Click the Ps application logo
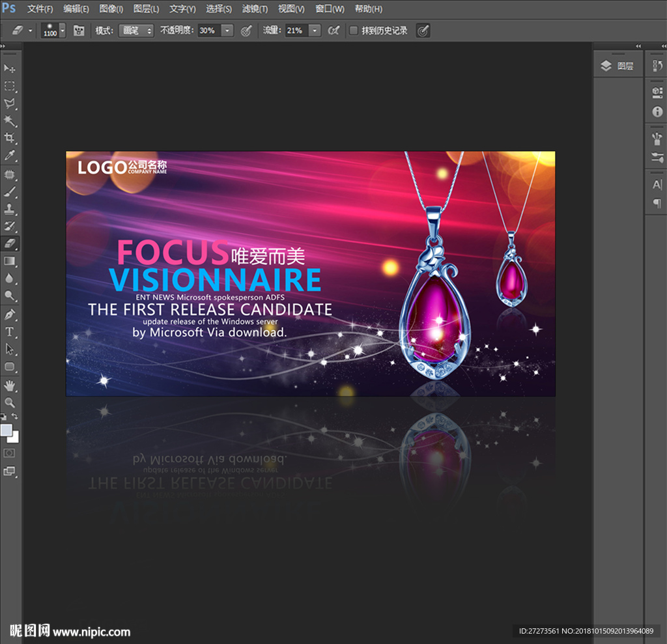This screenshot has height=644, width=667. pos(8,8)
